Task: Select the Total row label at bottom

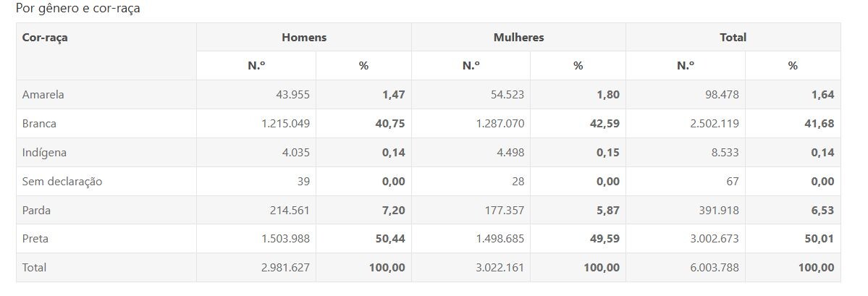Action: (34, 268)
